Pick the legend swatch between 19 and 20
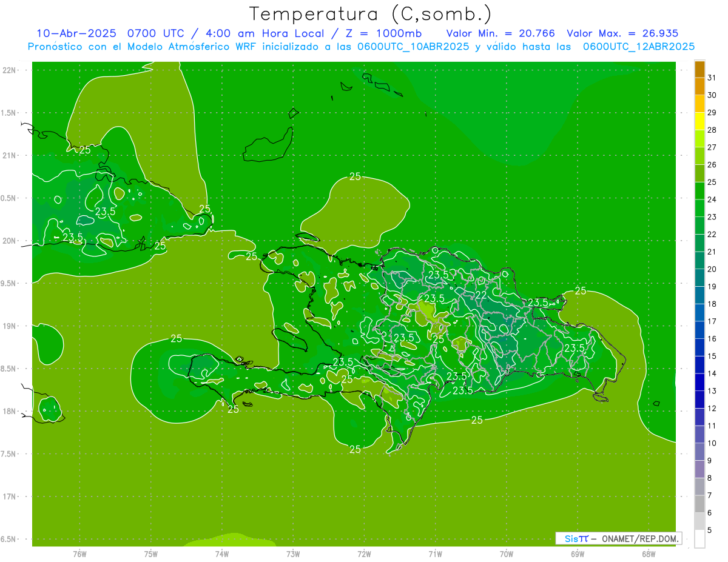This screenshot has height=562, width=728. coord(699,278)
